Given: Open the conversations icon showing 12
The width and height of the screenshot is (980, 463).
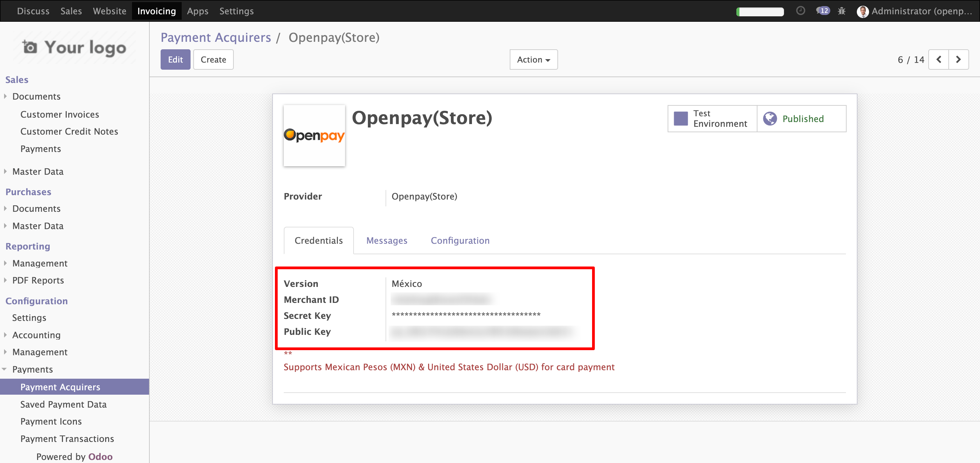Looking at the screenshot, I should click(822, 11).
